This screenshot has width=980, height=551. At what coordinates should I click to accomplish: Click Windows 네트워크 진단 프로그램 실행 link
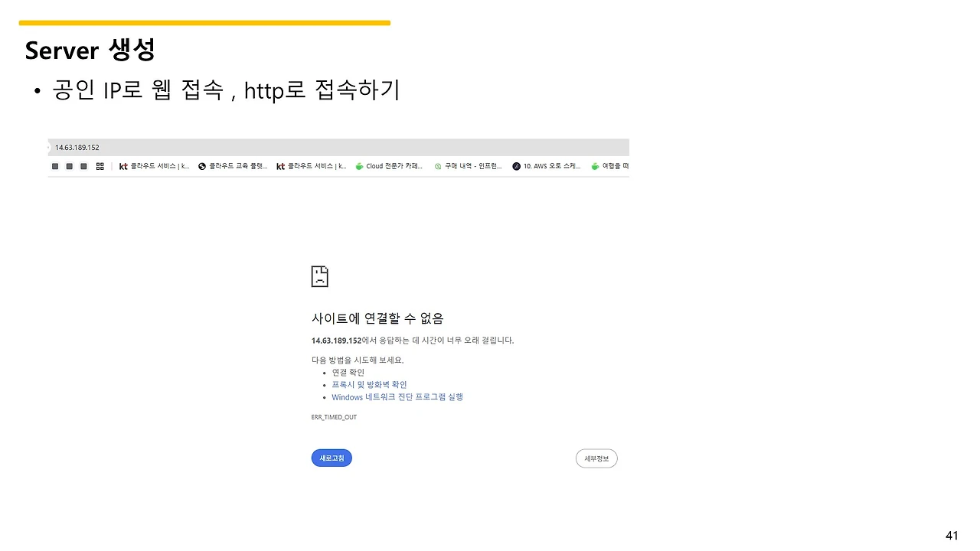[397, 397]
